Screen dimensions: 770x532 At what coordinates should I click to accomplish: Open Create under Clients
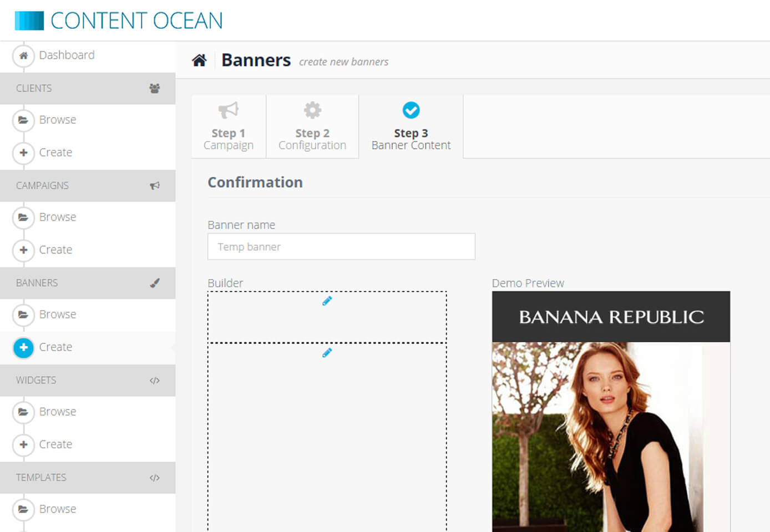tap(55, 152)
